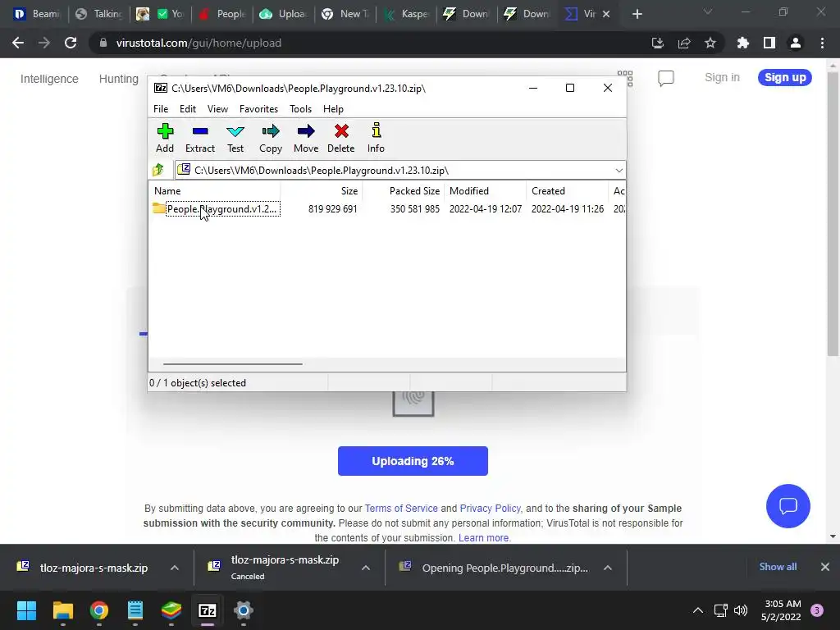Click the Move toolbar icon
This screenshot has height=630, width=840.
point(306,138)
